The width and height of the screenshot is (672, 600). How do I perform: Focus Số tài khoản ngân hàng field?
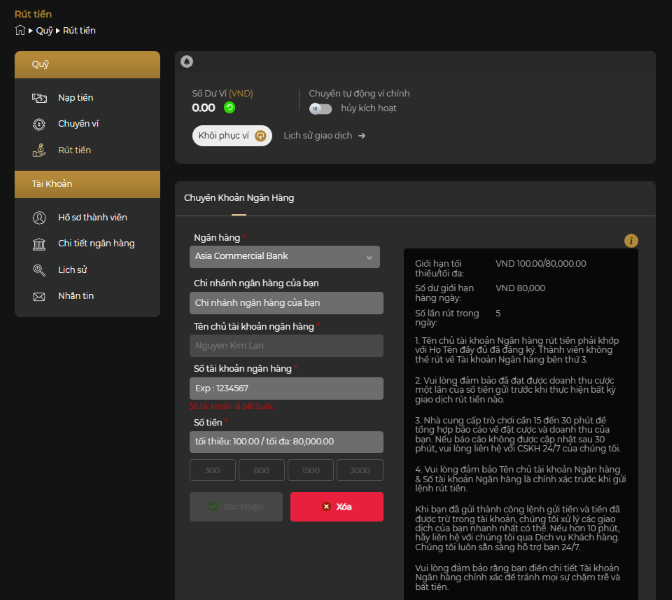point(286,388)
